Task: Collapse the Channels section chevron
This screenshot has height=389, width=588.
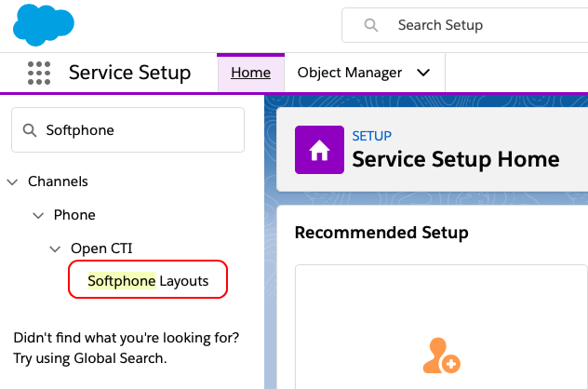Action: pos(12,182)
